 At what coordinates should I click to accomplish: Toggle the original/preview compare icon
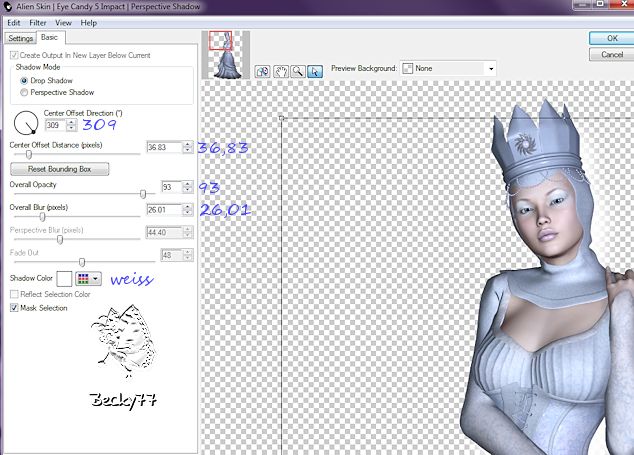pyautogui.click(x=262, y=72)
